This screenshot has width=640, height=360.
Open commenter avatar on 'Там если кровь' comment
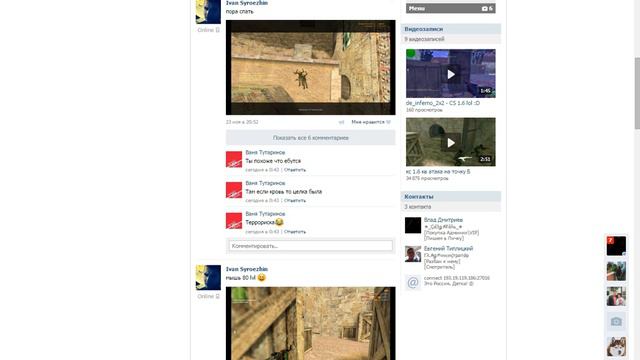point(234,190)
